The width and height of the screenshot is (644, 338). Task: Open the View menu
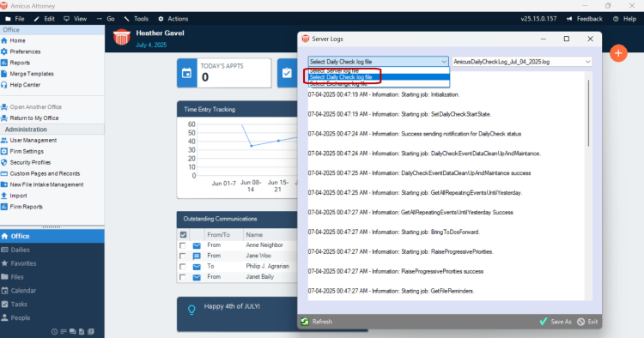coord(76,19)
